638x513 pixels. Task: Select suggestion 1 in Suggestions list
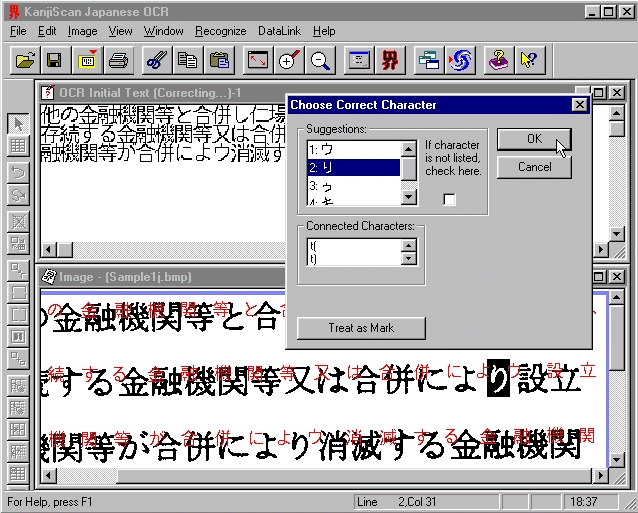tap(352, 149)
